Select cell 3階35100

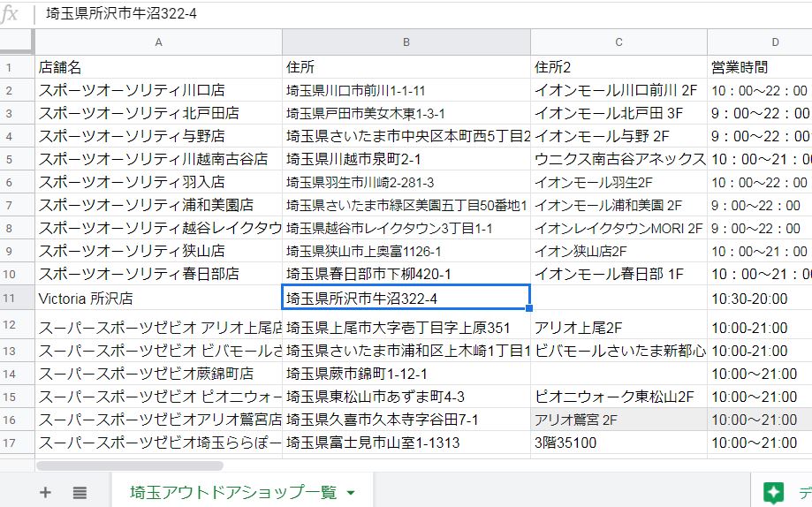click(618, 443)
